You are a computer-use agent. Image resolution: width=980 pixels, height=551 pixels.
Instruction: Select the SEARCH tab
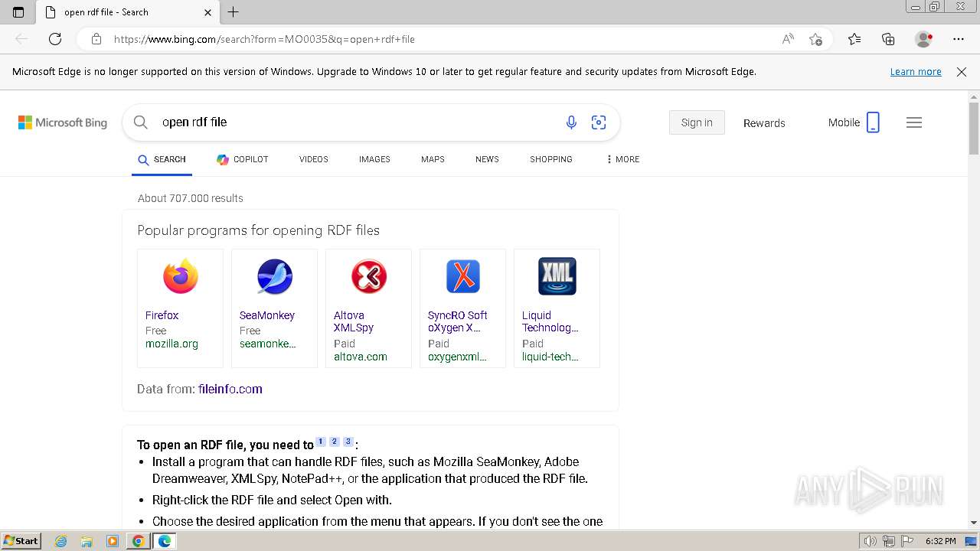tap(162, 159)
